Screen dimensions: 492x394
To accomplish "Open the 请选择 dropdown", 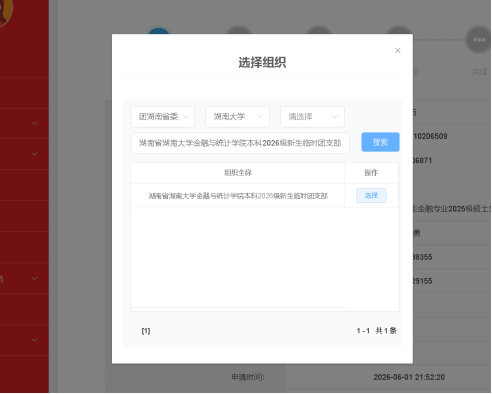I will 312,117.
